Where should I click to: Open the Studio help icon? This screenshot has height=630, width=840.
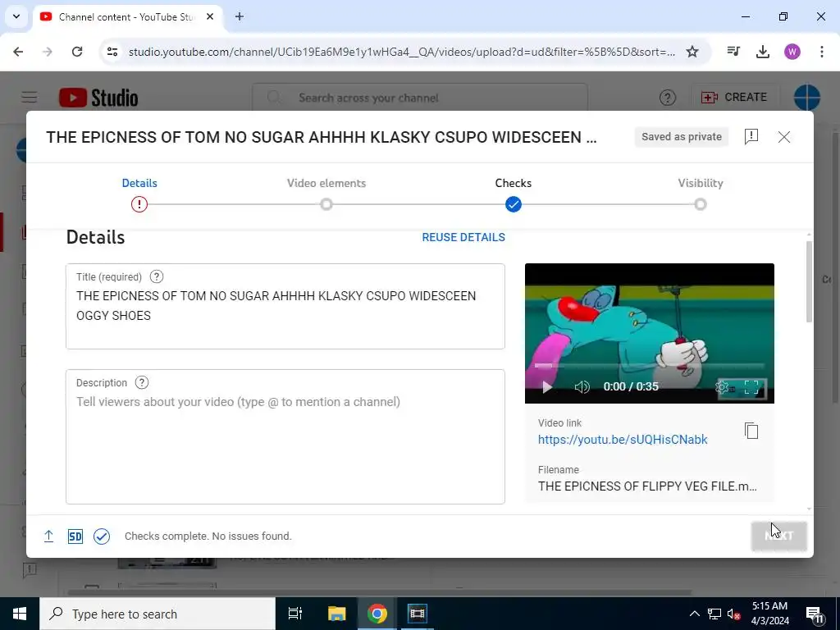tap(667, 98)
